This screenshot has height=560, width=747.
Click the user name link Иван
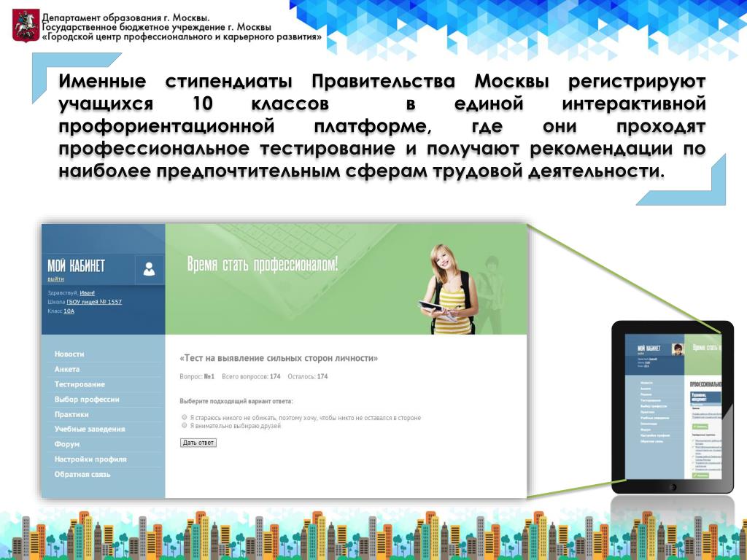pos(88,293)
